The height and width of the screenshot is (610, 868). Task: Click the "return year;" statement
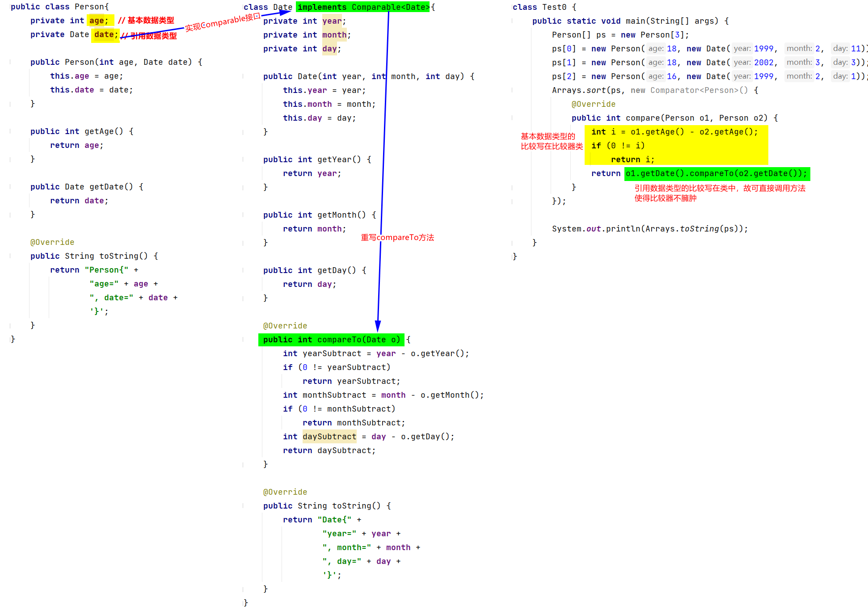click(x=312, y=173)
